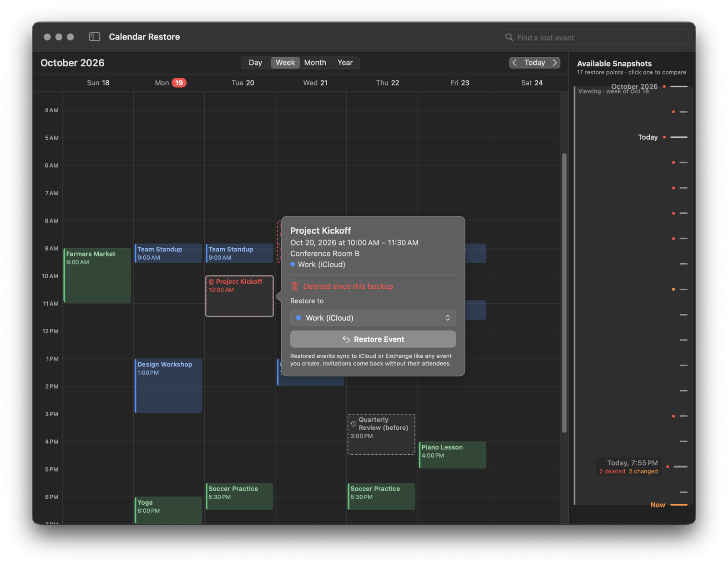Image resolution: width=728 pixels, height=567 pixels.
Task: Select the Yoga event on Monday
Action: [168, 510]
